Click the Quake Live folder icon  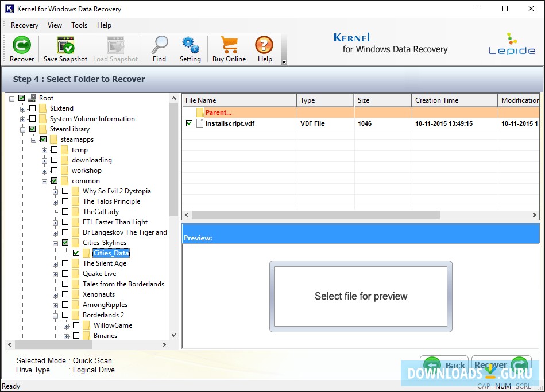75,274
